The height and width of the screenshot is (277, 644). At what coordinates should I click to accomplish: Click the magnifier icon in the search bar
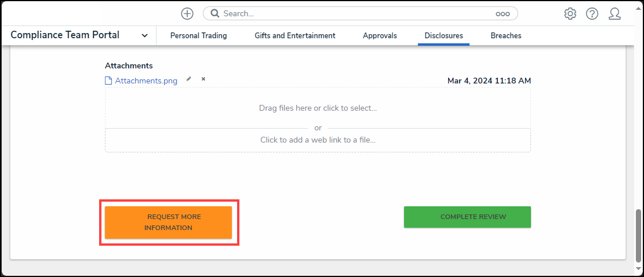coord(214,13)
